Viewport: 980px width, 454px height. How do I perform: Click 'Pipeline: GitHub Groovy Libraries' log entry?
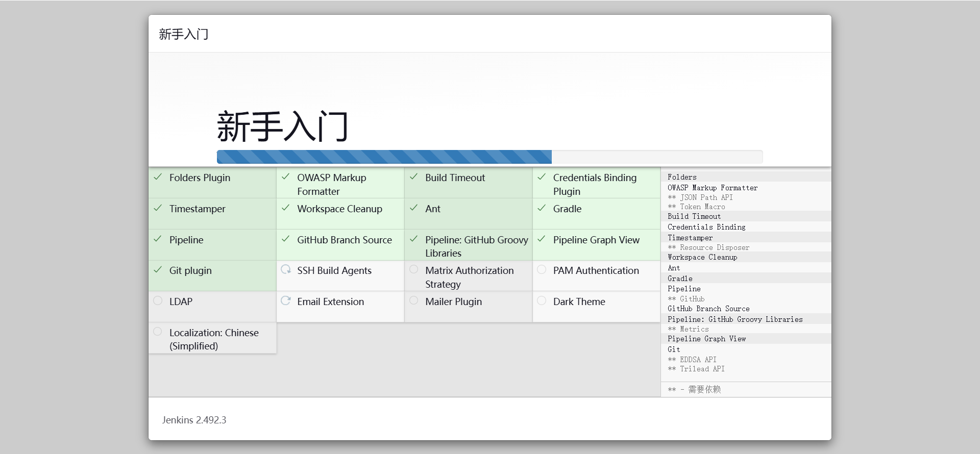click(735, 319)
